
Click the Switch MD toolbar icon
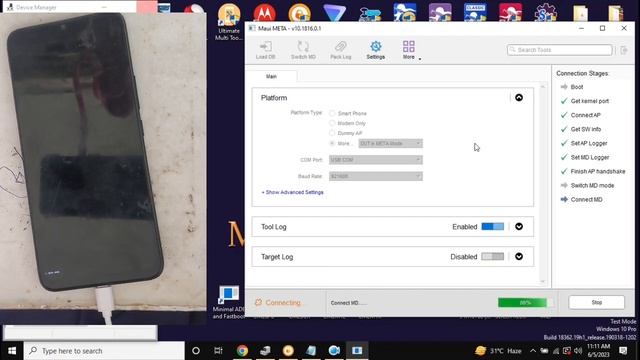coord(303,47)
